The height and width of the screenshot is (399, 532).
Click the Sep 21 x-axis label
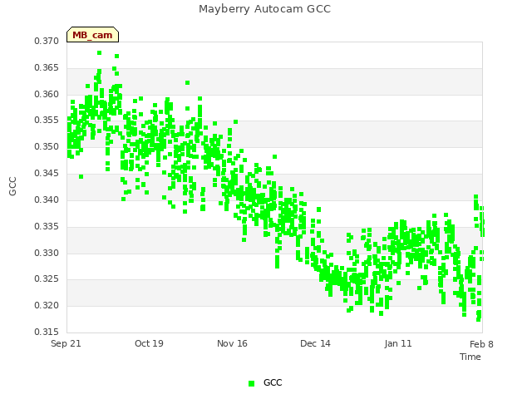[x=66, y=343]
